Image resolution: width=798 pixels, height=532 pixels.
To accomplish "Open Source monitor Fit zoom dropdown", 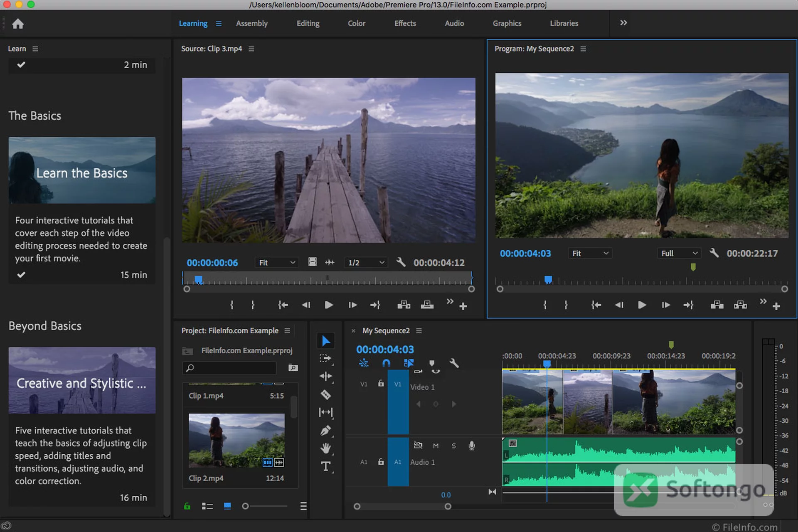I will pos(277,263).
